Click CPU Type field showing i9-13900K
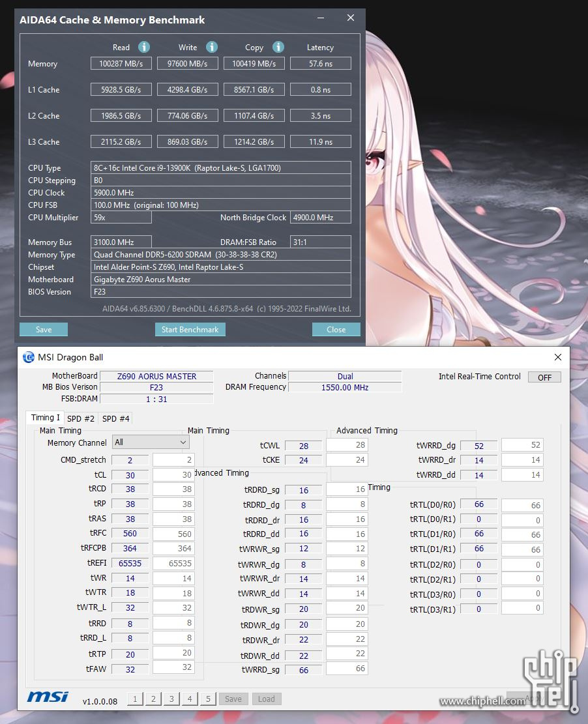The width and height of the screenshot is (588, 724). (221, 167)
